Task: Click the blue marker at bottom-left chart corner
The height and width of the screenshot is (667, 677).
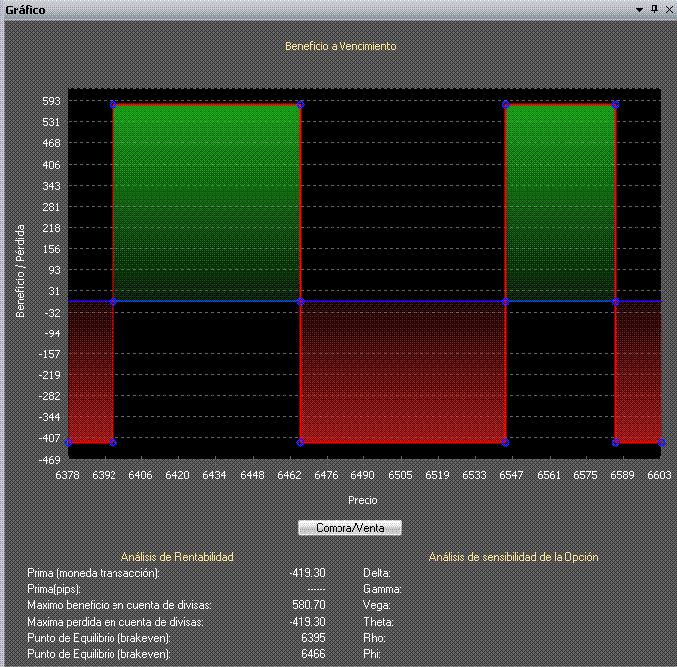Action: (x=68, y=442)
